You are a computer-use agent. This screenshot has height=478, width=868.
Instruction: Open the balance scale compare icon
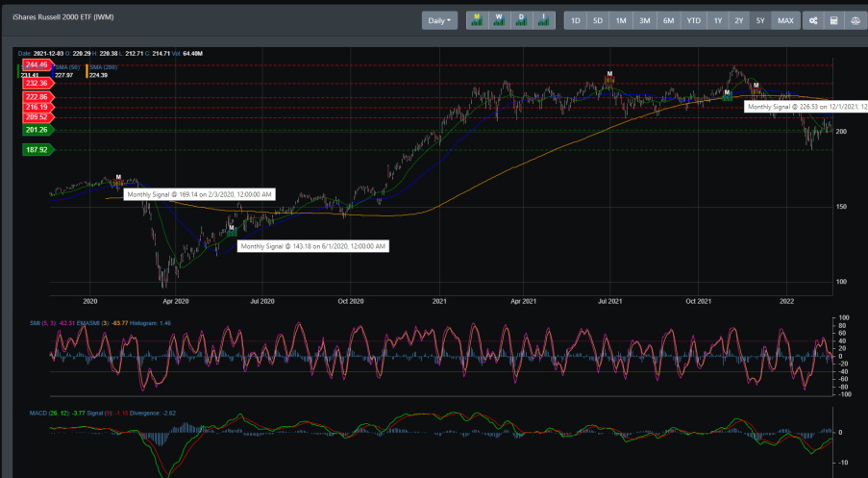[x=856, y=20]
